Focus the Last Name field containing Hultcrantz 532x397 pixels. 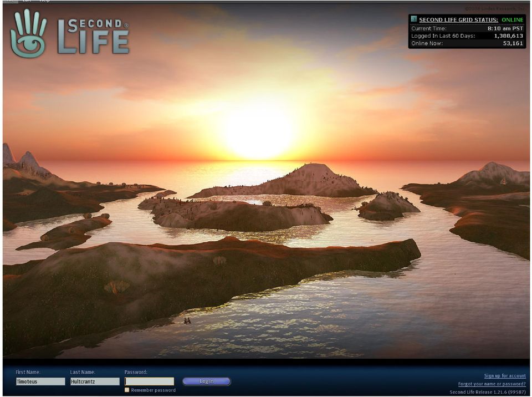pos(95,381)
